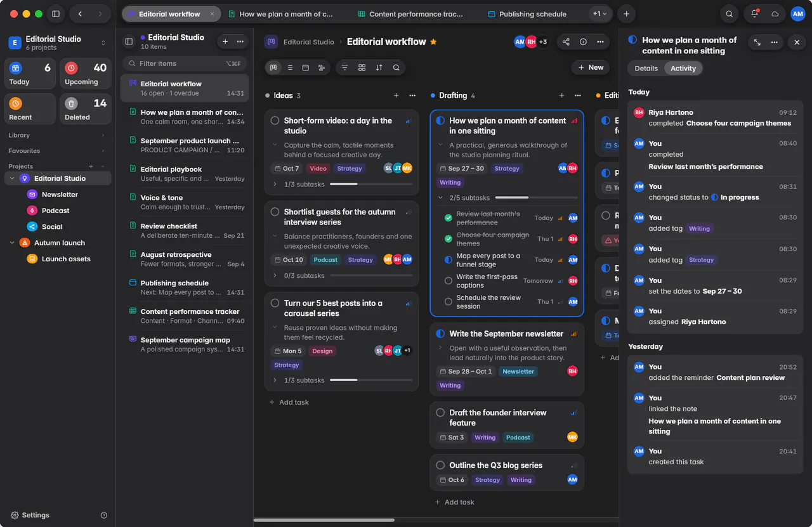Focus the Filter items field
The height and width of the screenshot is (527, 812).
184,63
